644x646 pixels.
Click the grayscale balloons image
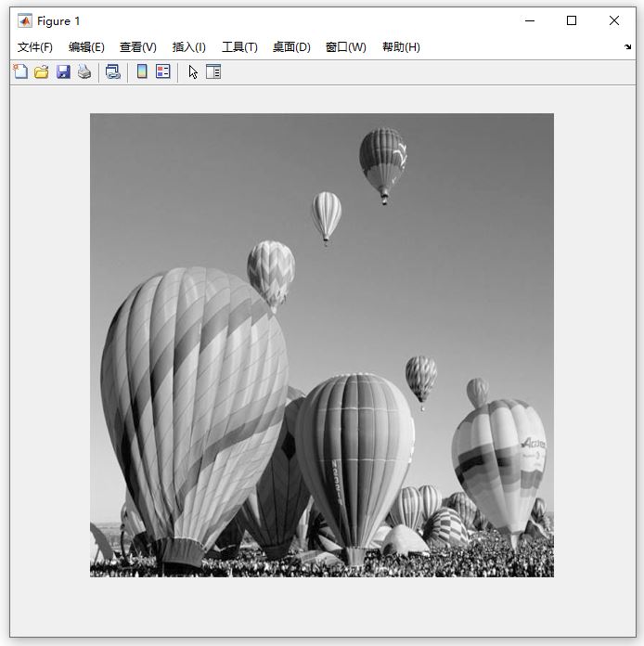pyautogui.click(x=322, y=345)
